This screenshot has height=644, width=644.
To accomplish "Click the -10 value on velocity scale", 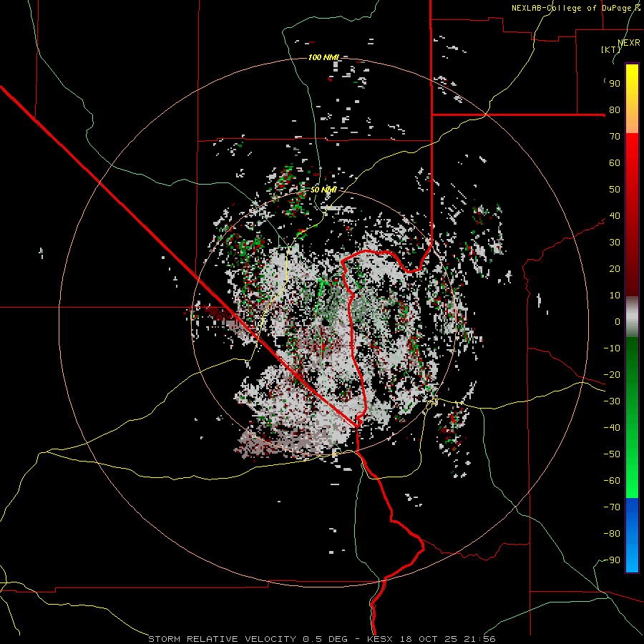I will tap(612, 348).
